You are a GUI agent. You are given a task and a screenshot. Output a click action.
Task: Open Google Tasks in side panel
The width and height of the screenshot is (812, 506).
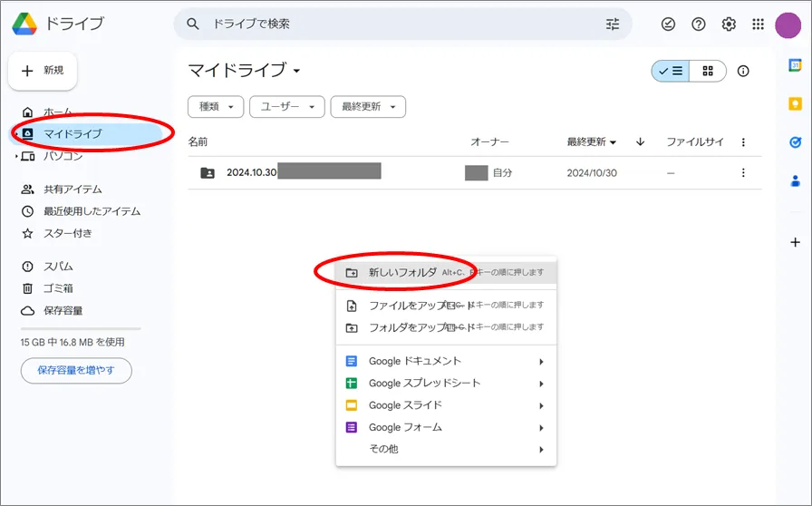795,141
